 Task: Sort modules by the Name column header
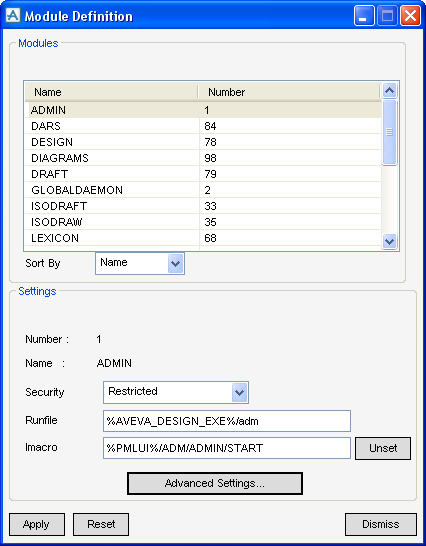point(111,92)
